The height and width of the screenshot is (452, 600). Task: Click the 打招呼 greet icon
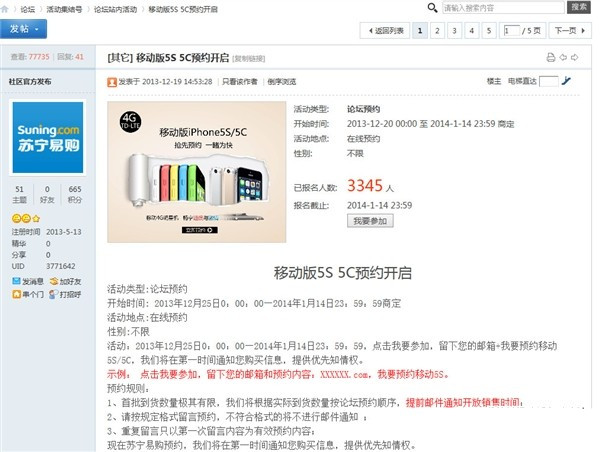(x=54, y=294)
